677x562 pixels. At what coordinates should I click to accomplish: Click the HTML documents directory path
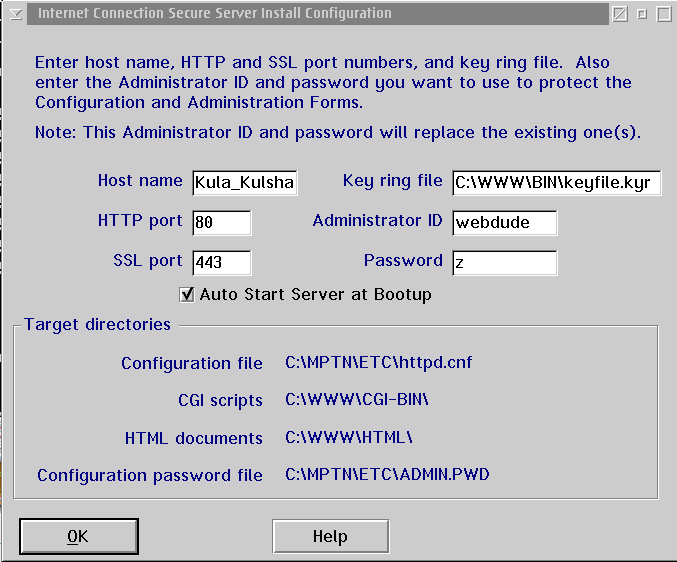click(x=348, y=437)
